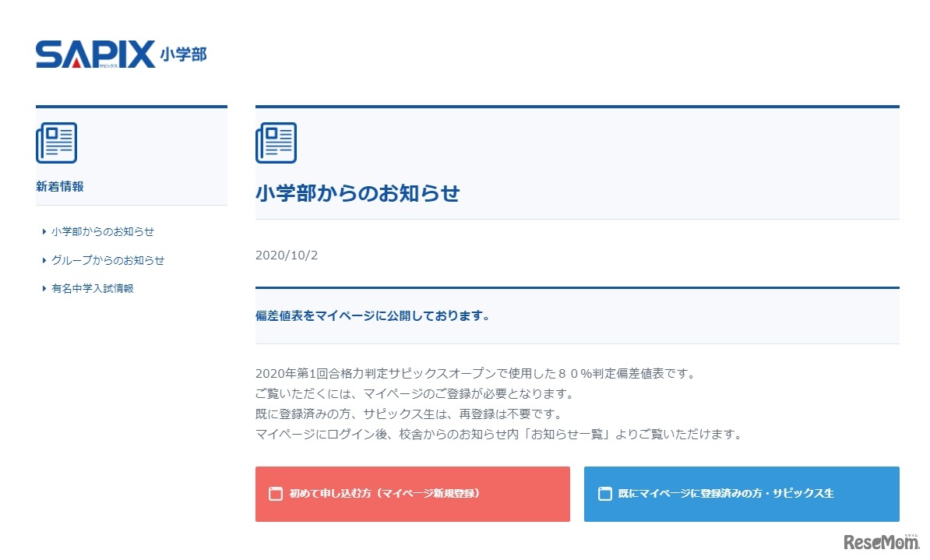
Task: Click the 小学部からのお知らせ main heading
Action: click(x=358, y=194)
